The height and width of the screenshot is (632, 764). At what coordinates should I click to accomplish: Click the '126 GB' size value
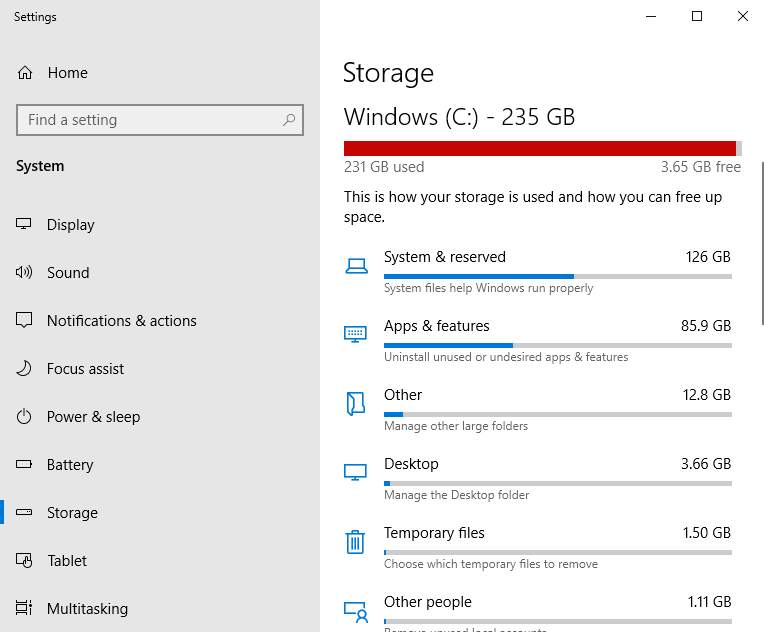(x=708, y=257)
